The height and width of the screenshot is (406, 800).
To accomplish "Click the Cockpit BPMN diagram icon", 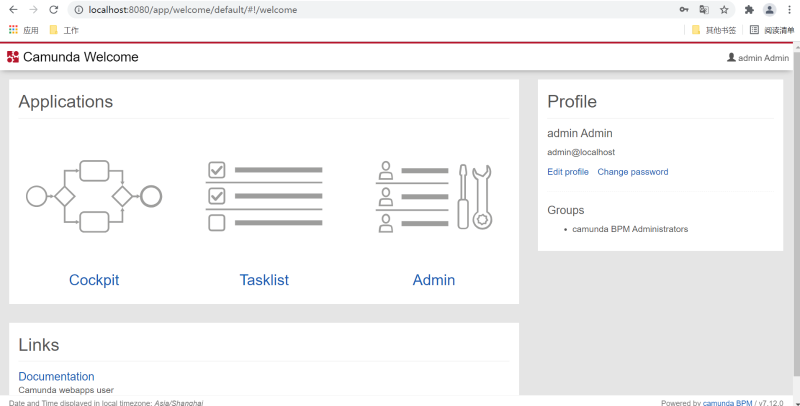I will (x=94, y=196).
